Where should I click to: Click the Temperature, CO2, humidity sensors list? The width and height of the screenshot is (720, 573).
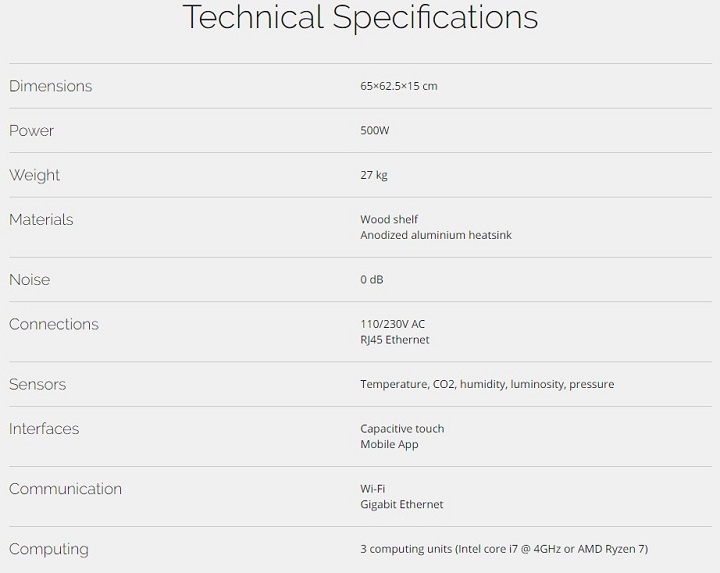[487, 384]
